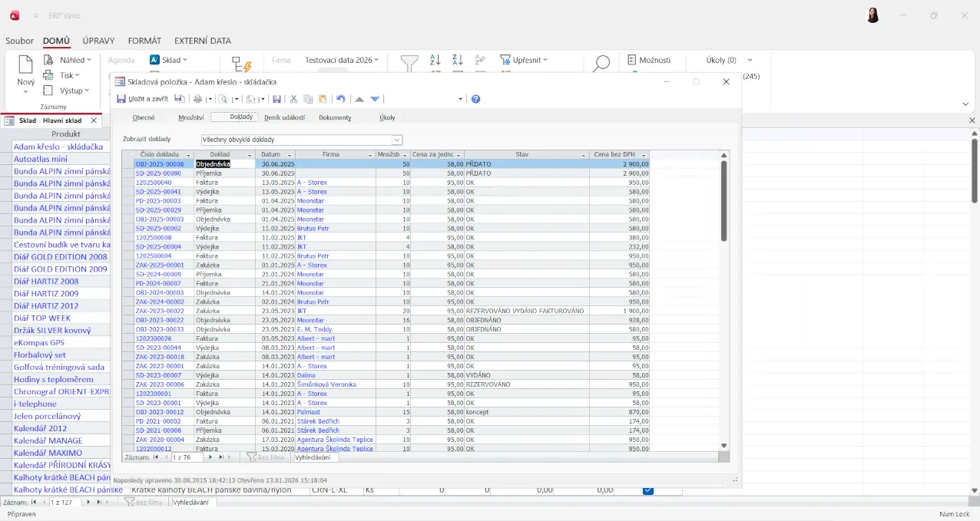Open the Doklad column filter dropdown arrow
Image resolution: width=980 pixels, height=521 pixels.
click(x=249, y=155)
